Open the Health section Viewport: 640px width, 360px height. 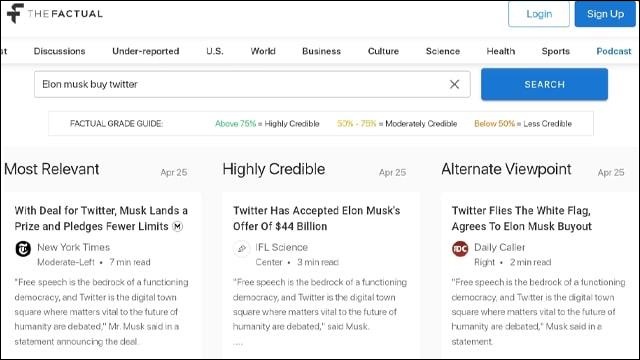(x=501, y=51)
